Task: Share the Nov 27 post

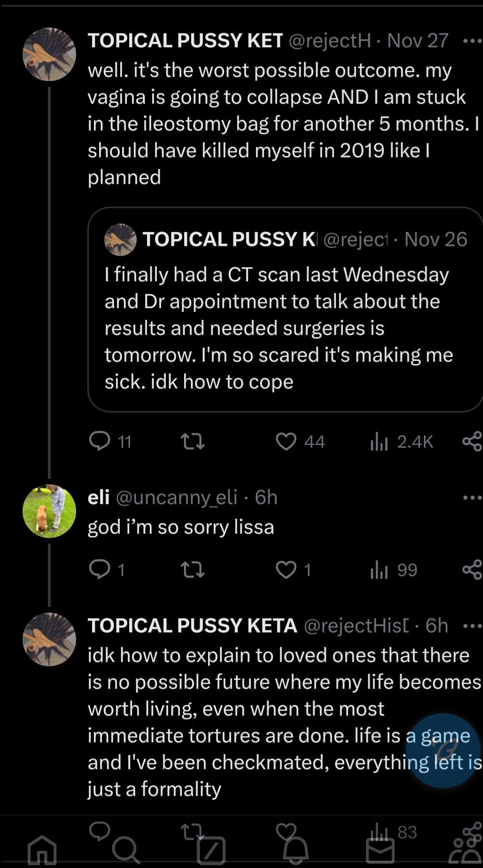Action: coord(472,441)
